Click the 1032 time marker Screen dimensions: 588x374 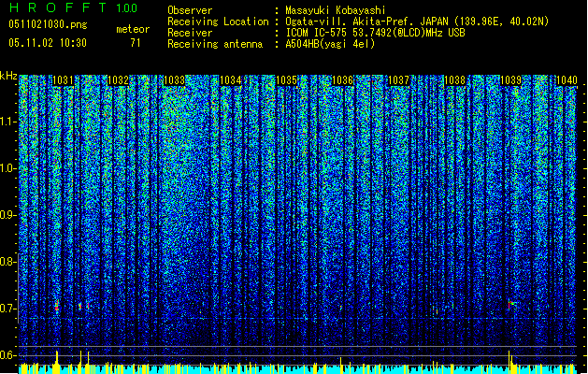pyautogui.click(x=119, y=80)
